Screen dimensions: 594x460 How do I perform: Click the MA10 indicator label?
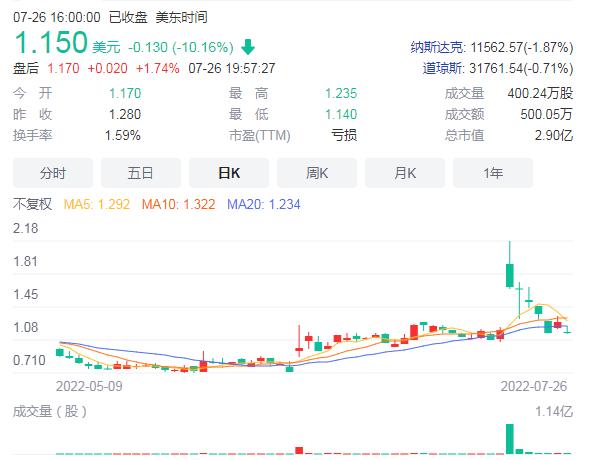[178, 205]
